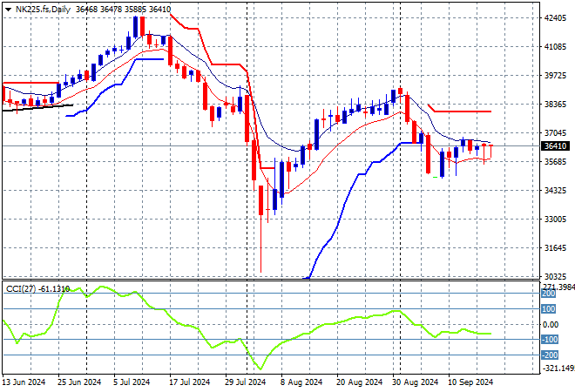Click the 37045 price axis label
The width and height of the screenshot is (575, 392).
click(x=555, y=132)
